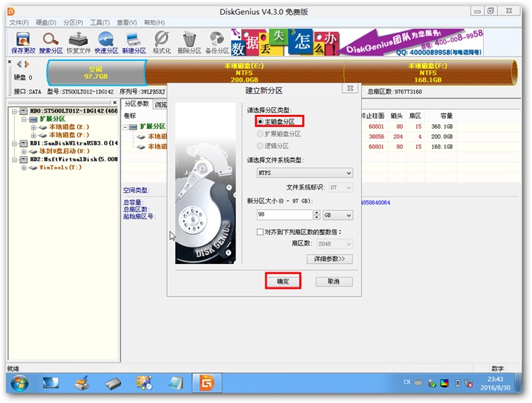The height and width of the screenshot is (403, 532).
Task: Select HD2:MsftVirtualDisk tree item
Action: point(73,159)
